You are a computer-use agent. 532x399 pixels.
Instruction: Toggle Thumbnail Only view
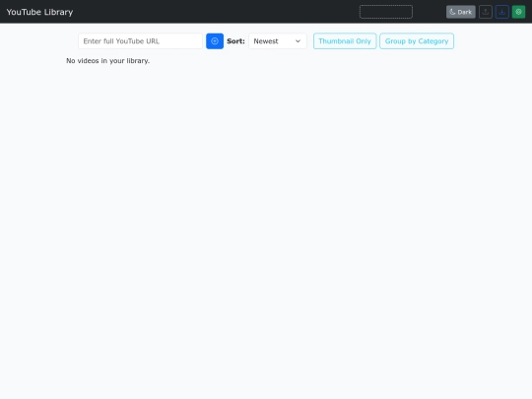345,41
